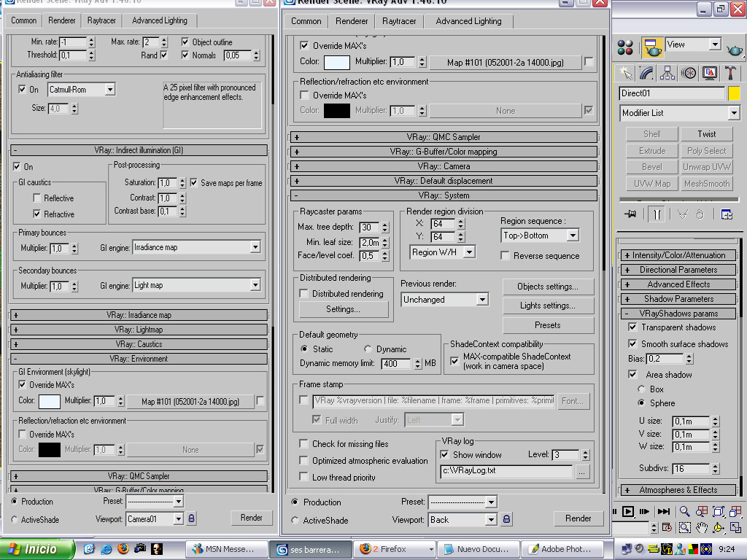Toggle Transparent shadows checkbox
The width and height of the screenshot is (747, 560).
tap(632, 327)
